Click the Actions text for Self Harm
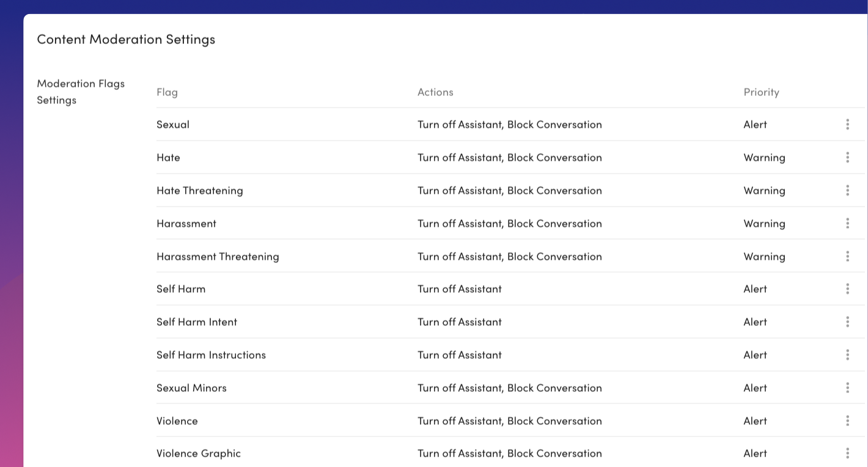 [x=459, y=289]
